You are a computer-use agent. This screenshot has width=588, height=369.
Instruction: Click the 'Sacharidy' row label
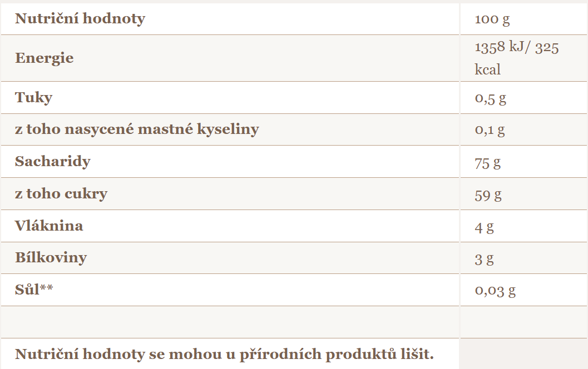point(52,162)
